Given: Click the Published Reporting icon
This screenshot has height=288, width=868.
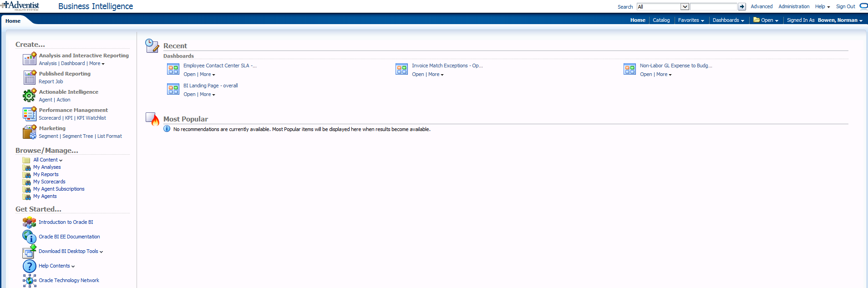Looking at the screenshot, I should tap(30, 77).
